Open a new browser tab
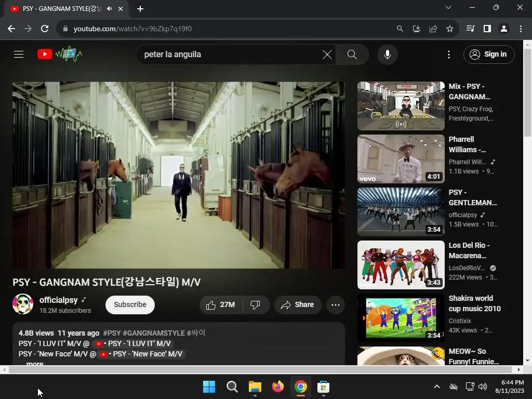 [x=140, y=9]
